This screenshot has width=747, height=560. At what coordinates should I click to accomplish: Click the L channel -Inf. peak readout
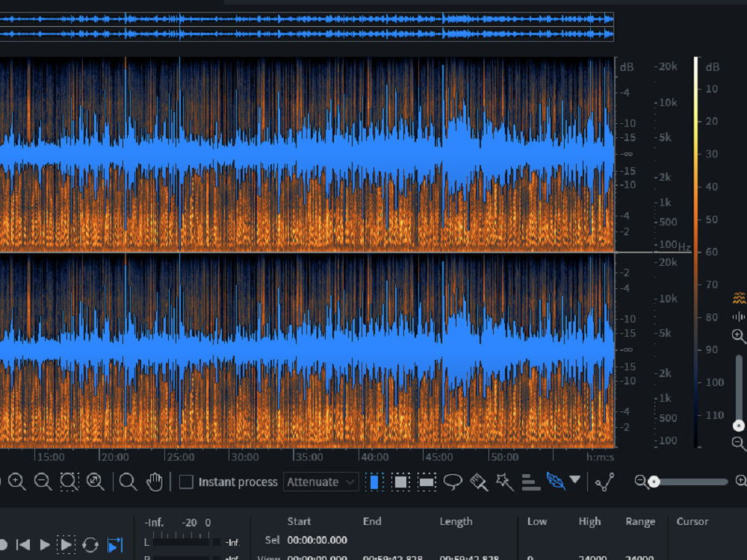click(x=232, y=542)
